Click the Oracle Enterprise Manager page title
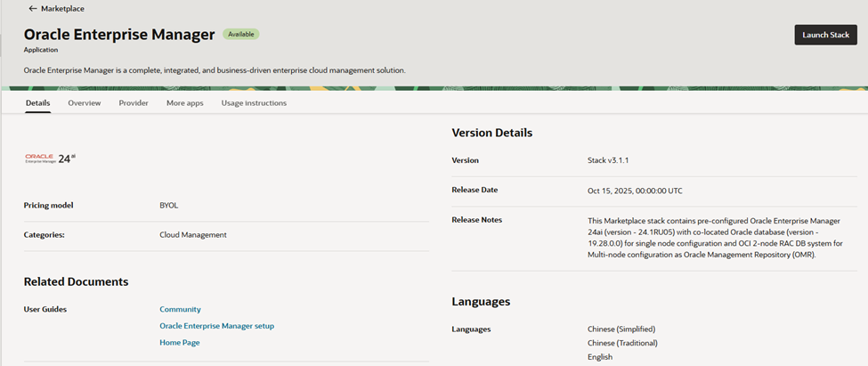The image size is (868, 366). [119, 35]
